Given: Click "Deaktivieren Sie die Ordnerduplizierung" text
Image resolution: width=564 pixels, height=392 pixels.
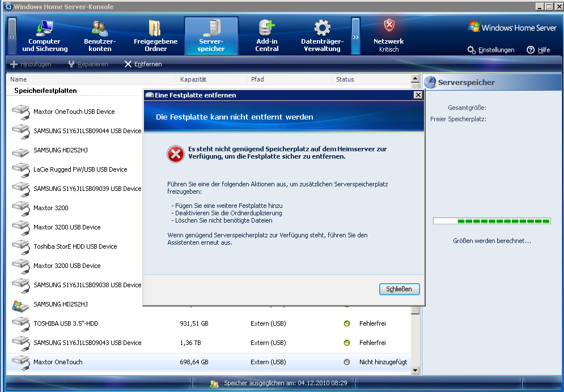Looking at the screenshot, I should 228,213.
